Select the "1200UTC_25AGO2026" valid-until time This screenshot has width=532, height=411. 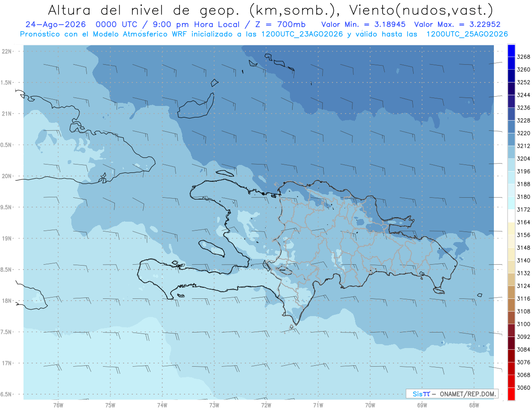[x=467, y=34]
